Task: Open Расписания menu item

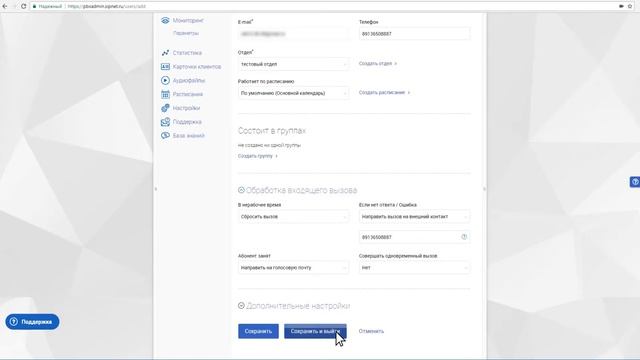Action: click(x=188, y=94)
